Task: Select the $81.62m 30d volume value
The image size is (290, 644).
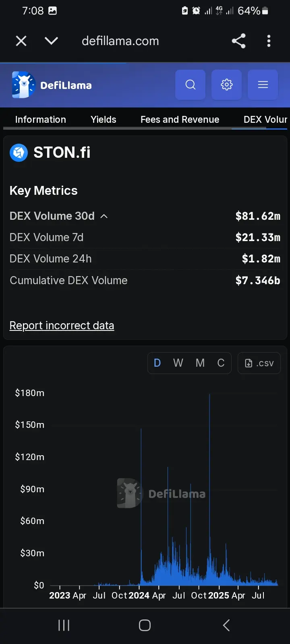Action: [x=258, y=216]
